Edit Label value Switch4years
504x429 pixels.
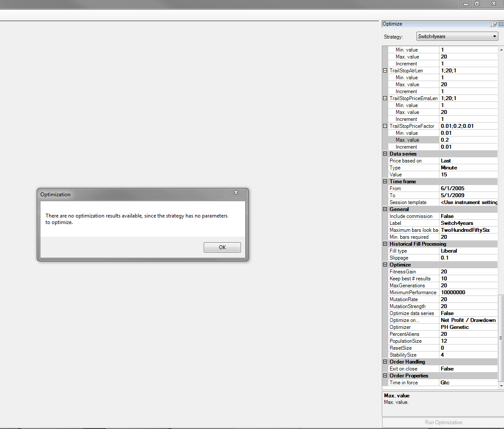pos(468,223)
